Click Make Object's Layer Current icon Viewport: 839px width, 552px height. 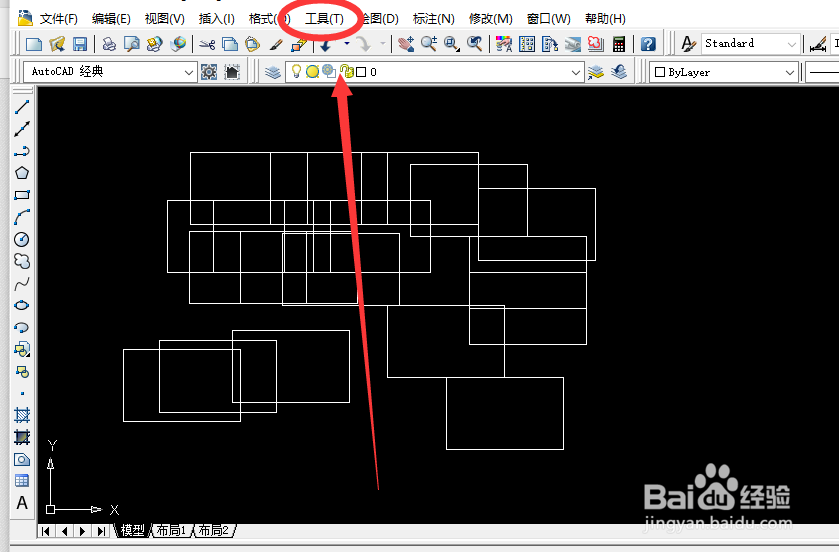(595, 72)
